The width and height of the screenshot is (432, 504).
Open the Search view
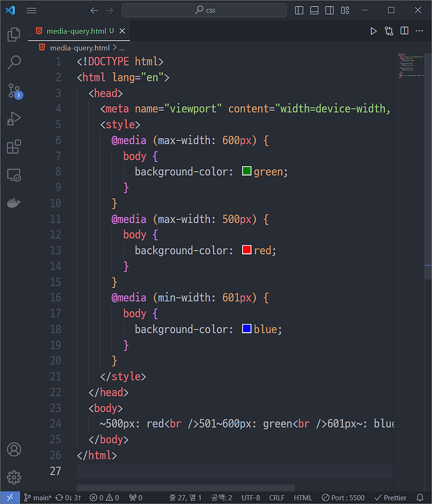[13, 63]
